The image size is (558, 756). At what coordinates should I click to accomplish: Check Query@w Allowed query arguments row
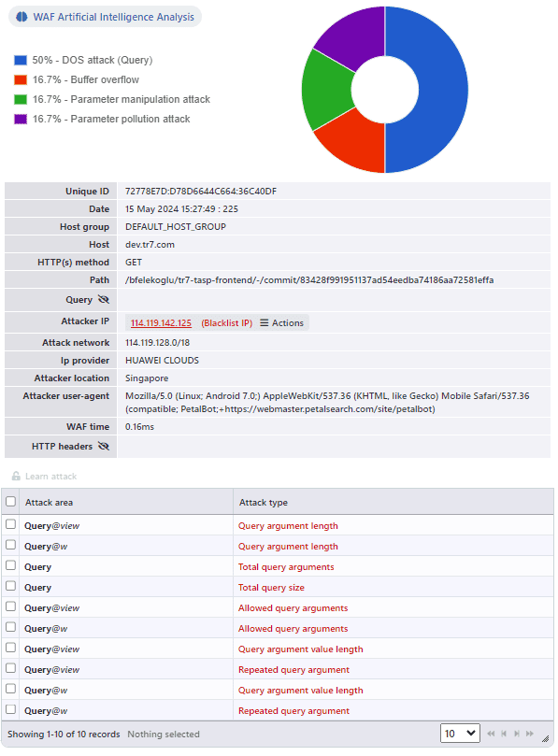(x=10, y=627)
